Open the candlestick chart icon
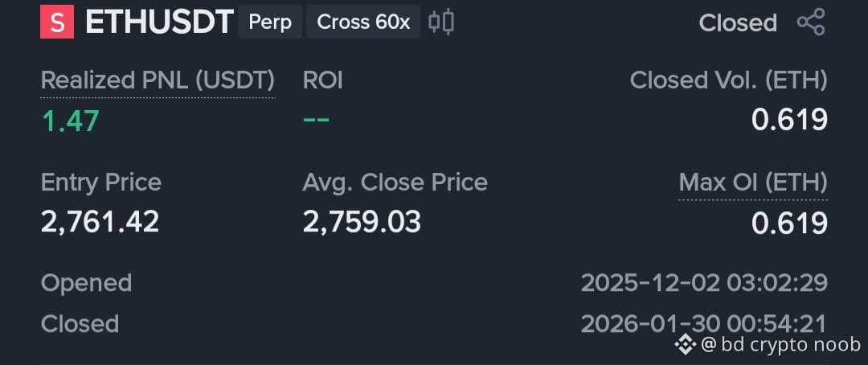This screenshot has height=365, width=868. click(x=441, y=23)
